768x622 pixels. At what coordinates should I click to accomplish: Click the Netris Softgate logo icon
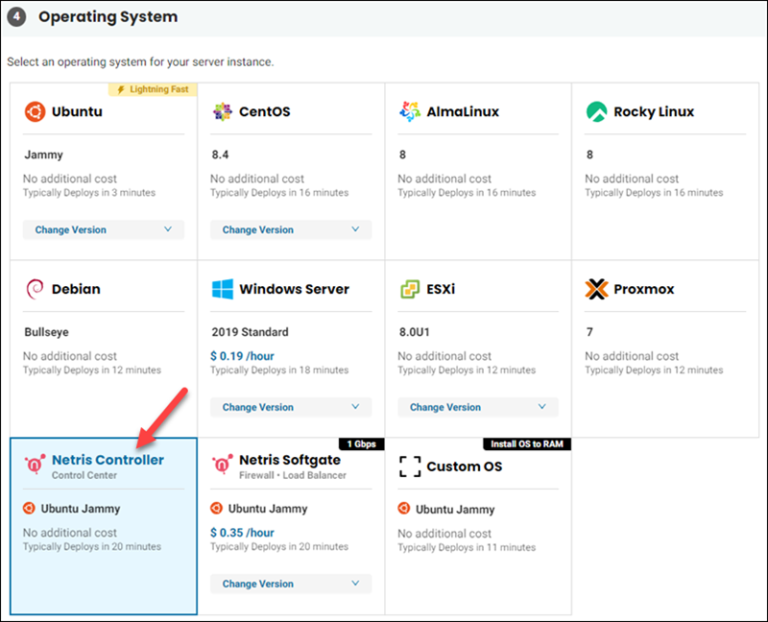(x=222, y=466)
